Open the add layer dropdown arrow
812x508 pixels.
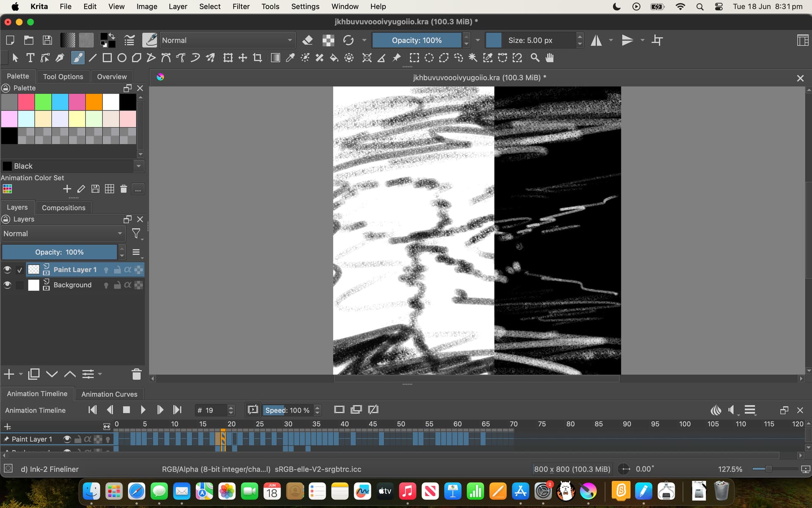21,374
